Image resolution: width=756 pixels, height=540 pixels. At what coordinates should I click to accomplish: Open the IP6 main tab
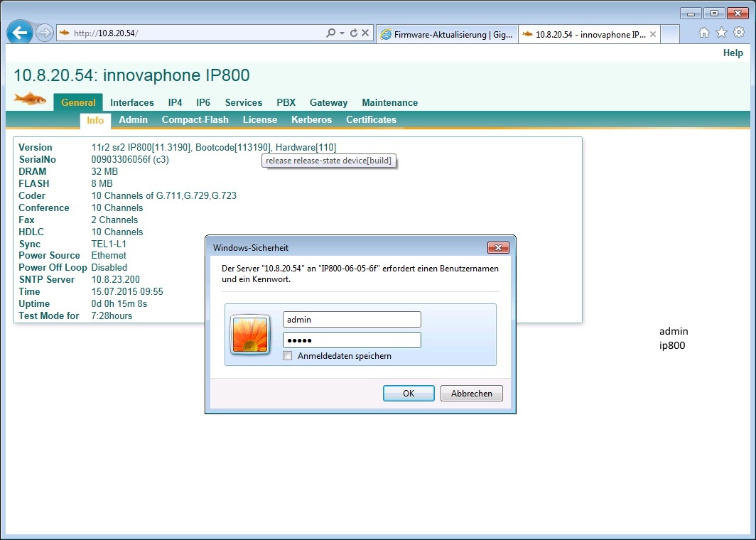pyautogui.click(x=203, y=102)
